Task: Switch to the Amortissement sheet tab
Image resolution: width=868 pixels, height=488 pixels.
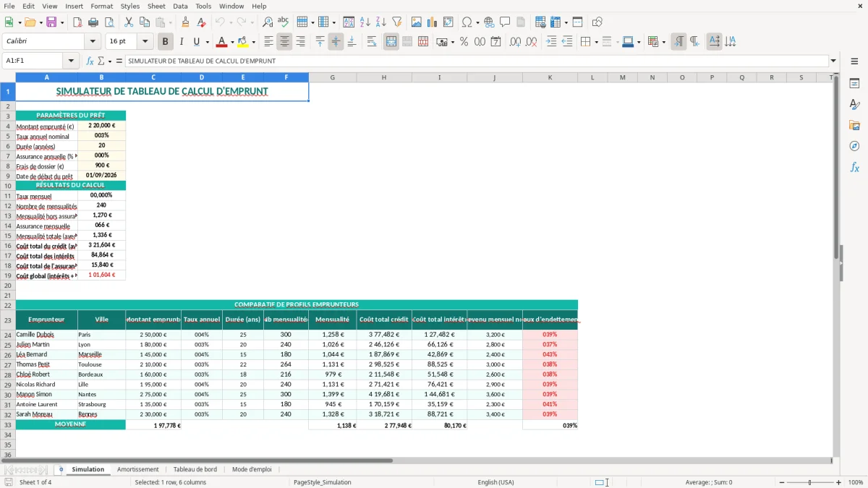Action: [137, 469]
